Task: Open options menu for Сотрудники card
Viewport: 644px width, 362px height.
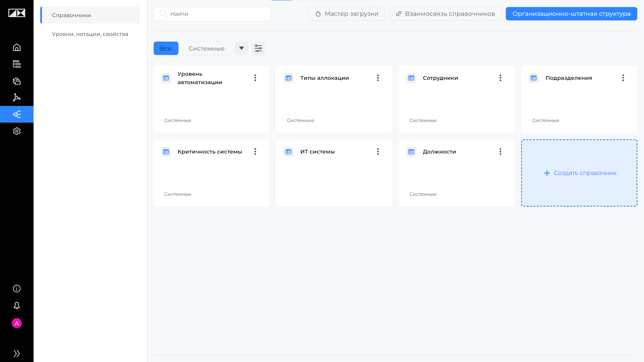Action: (500, 78)
